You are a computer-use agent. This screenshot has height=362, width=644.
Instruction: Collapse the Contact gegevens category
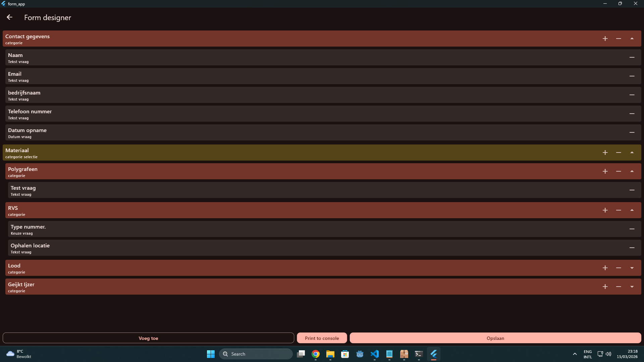(x=632, y=39)
